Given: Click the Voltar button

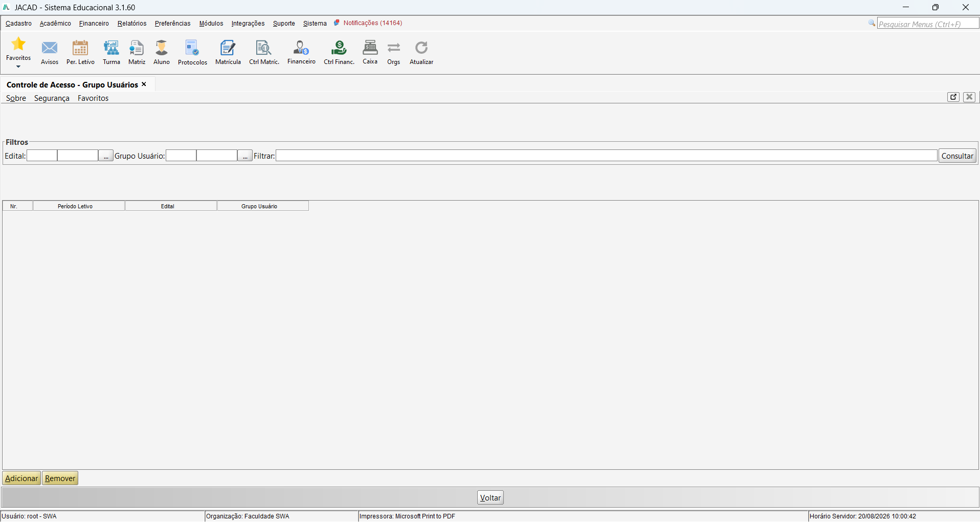Looking at the screenshot, I should tap(491, 498).
